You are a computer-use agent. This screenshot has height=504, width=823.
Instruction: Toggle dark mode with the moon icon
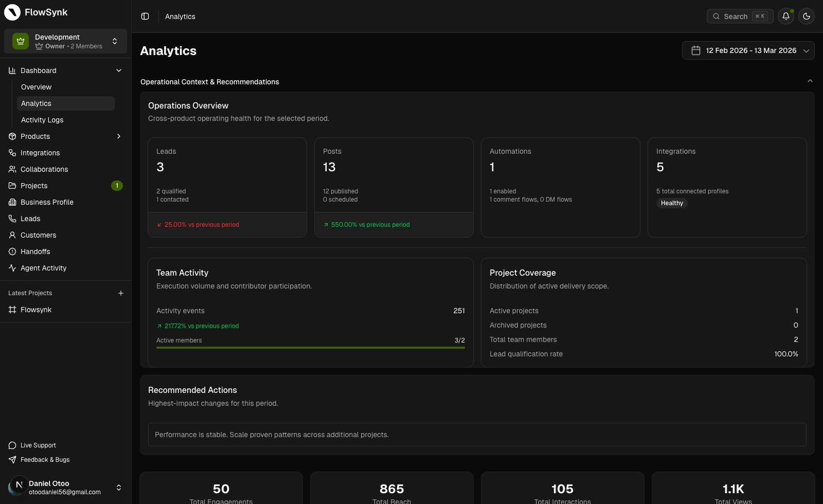click(x=806, y=16)
